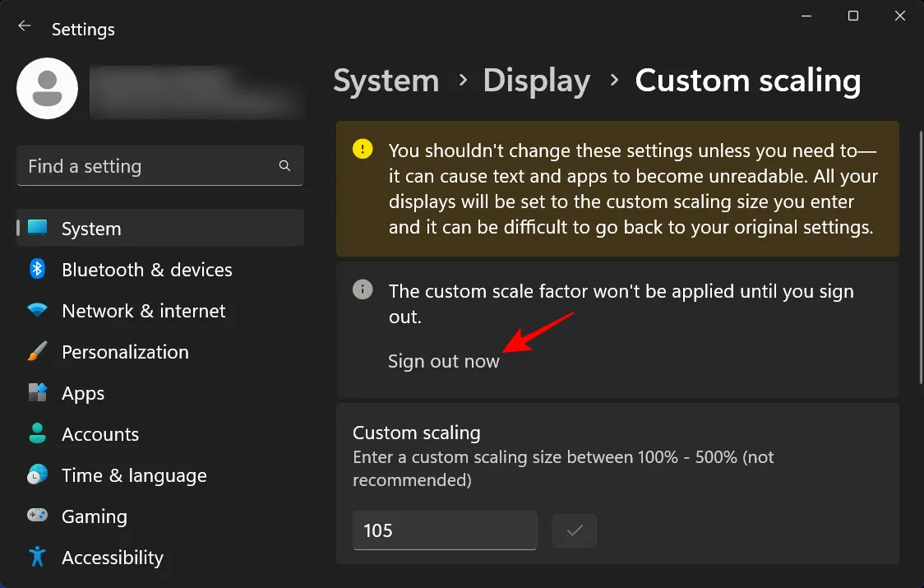Open Time & language settings

point(134,475)
